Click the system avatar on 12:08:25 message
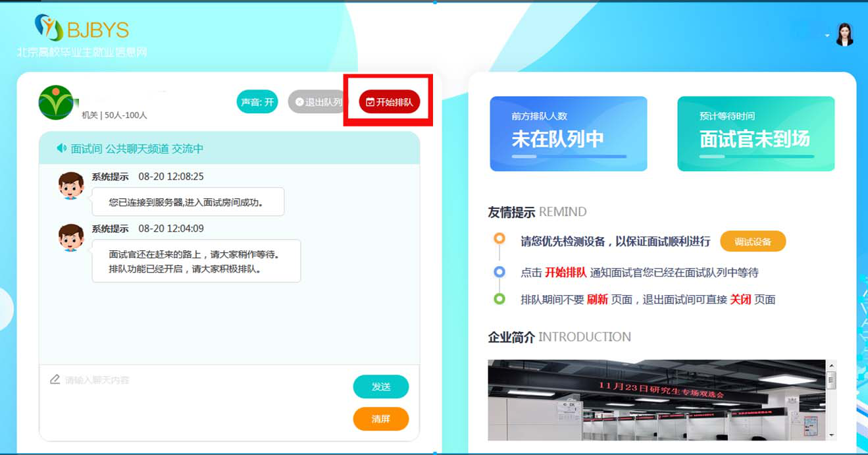This screenshot has width=868, height=455. coord(71,186)
